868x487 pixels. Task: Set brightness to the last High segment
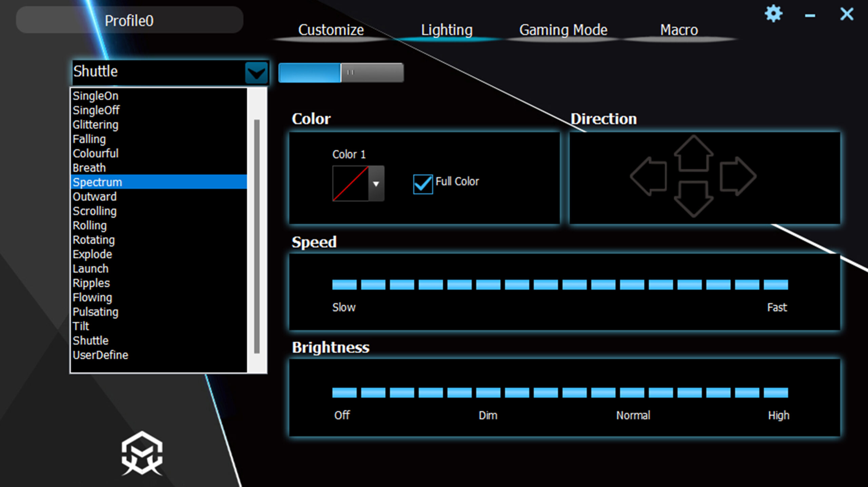[x=776, y=393]
